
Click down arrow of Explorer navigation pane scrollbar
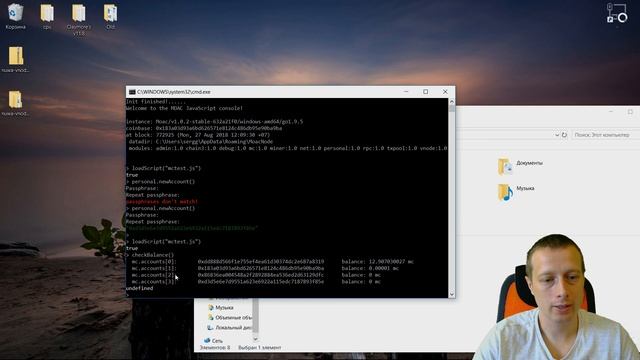[x=256, y=338]
